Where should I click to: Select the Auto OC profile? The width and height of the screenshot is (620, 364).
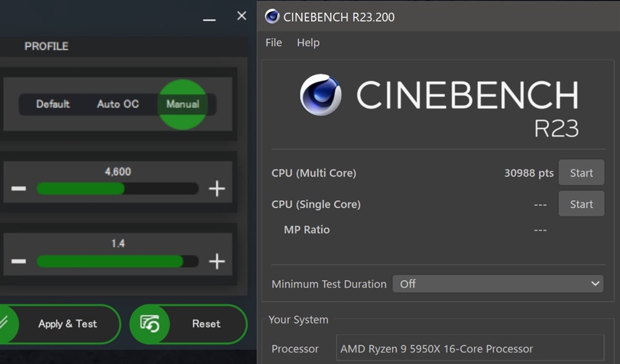pos(117,104)
